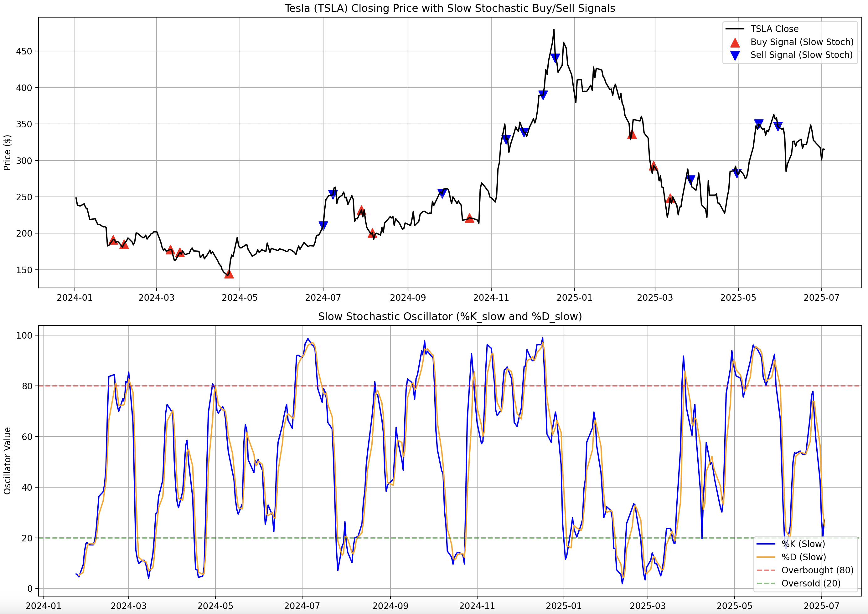Click the orange %D (Slow) legend line sample
The height and width of the screenshot is (614, 868).
pyautogui.click(x=766, y=557)
